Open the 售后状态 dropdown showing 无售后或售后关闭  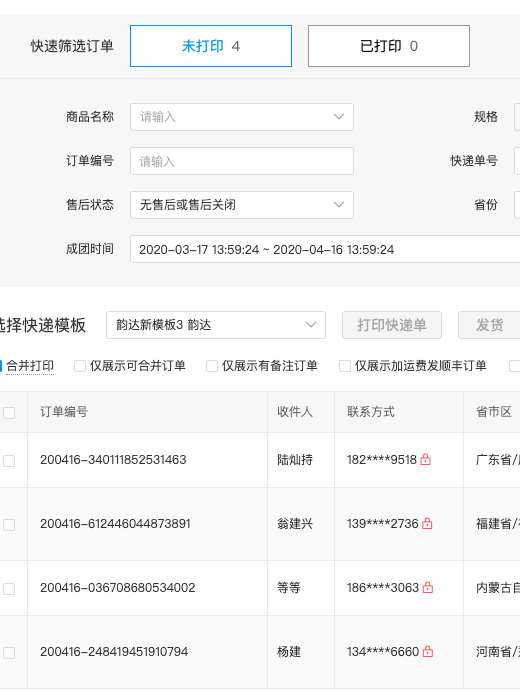[x=242, y=205]
